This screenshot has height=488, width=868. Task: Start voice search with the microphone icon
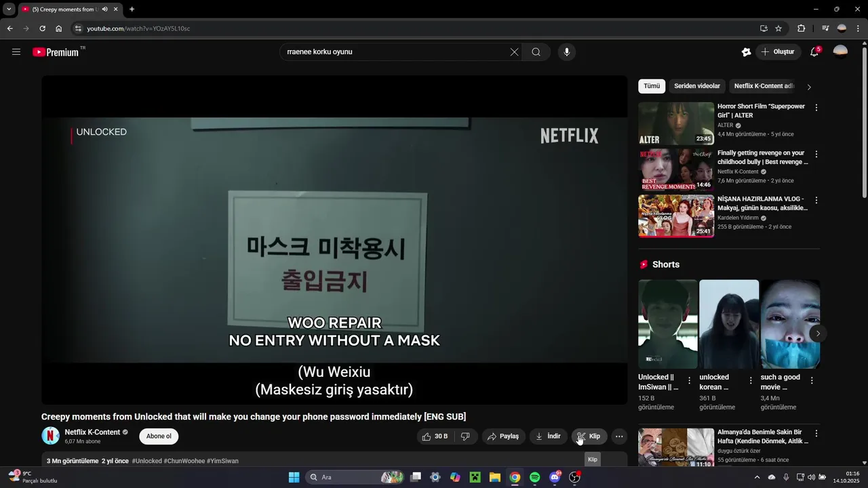click(567, 52)
